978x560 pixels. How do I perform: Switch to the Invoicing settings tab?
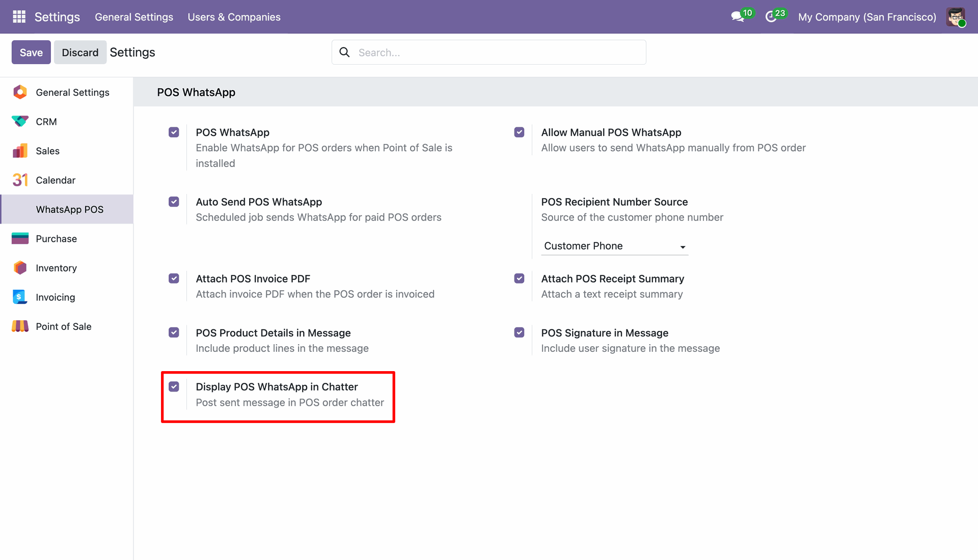point(67,297)
